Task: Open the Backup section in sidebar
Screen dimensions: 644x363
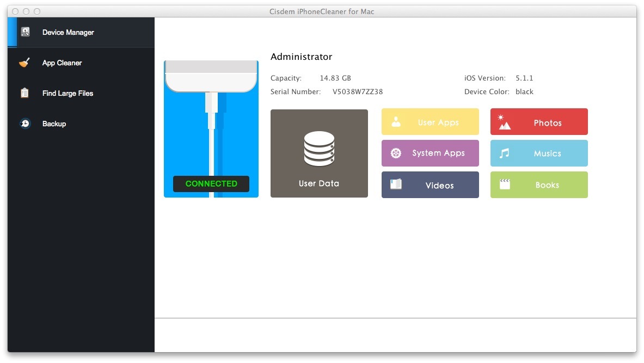Action: click(x=54, y=124)
